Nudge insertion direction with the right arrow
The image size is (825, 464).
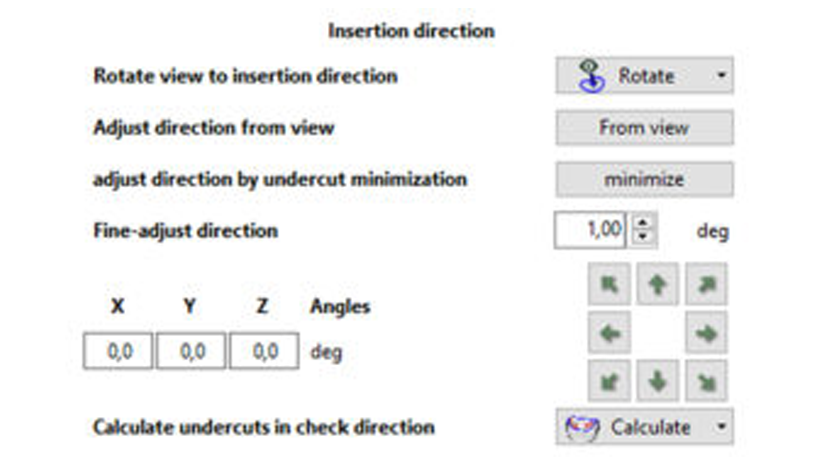(706, 332)
